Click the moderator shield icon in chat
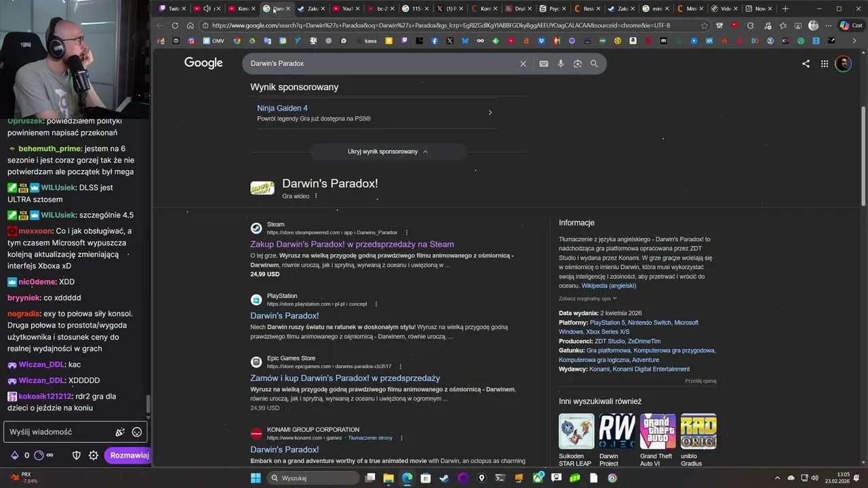 (77, 455)
